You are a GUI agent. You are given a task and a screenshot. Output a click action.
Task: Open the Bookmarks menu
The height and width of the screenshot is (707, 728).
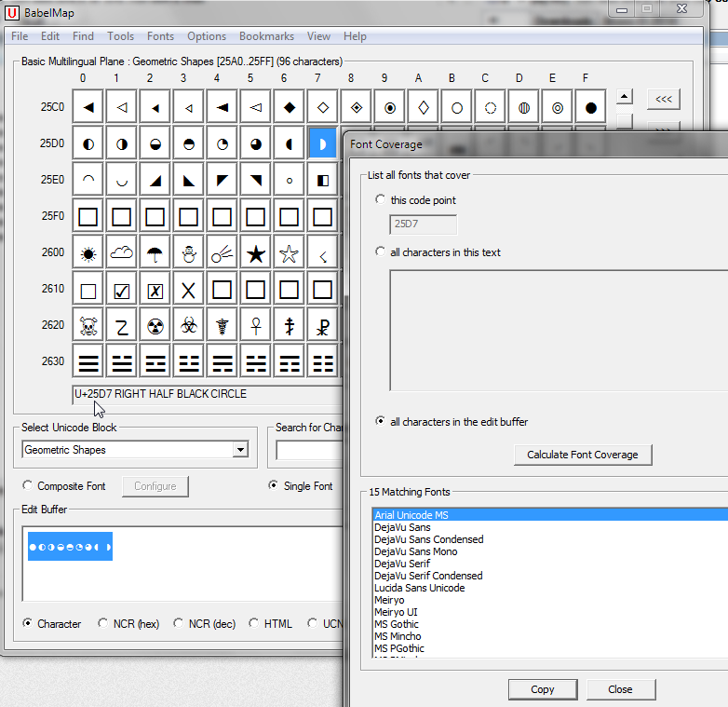coord(266,36)
